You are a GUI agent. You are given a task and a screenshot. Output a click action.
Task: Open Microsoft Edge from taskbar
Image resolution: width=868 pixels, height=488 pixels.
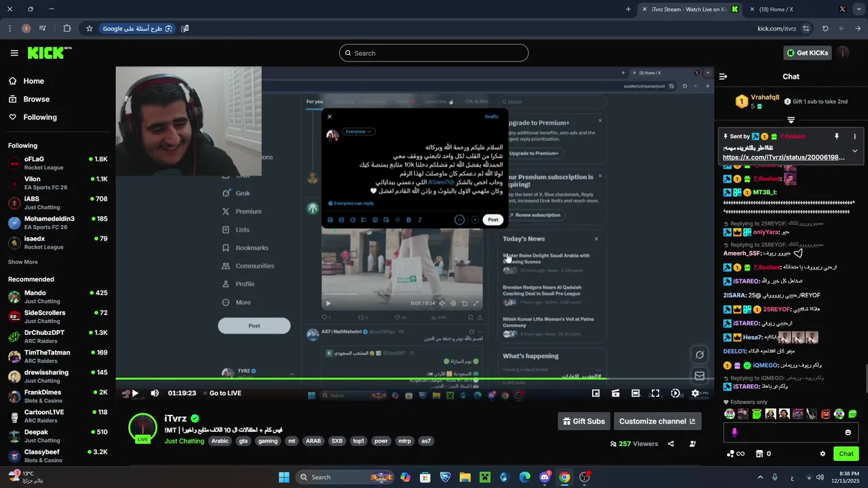coord(525,477)
